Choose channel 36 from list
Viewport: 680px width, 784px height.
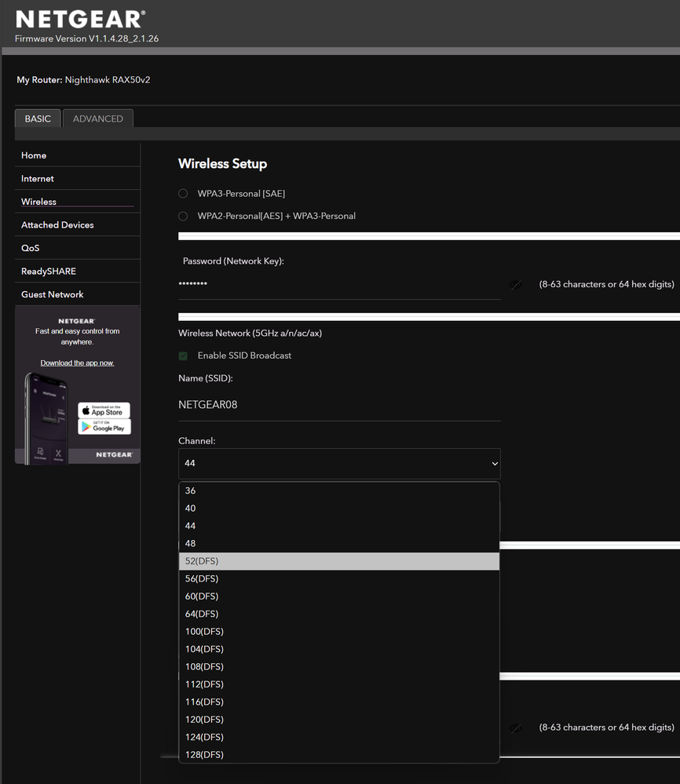pos(339,490)
